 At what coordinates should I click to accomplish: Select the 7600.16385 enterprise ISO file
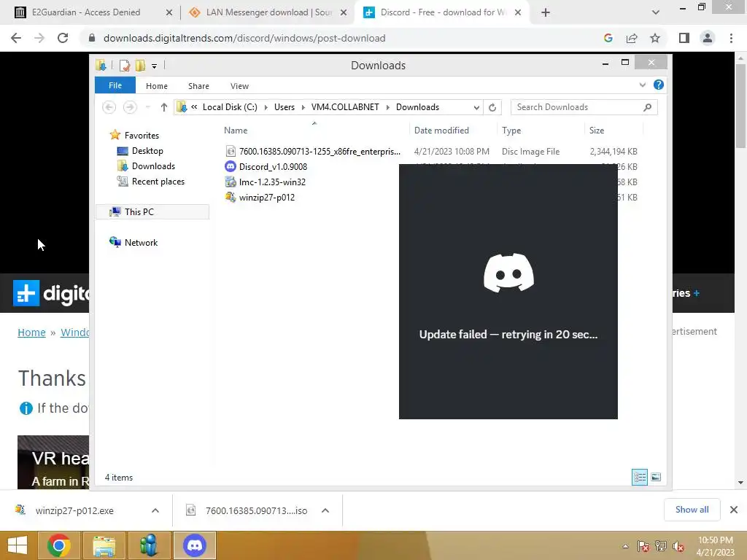320,152
